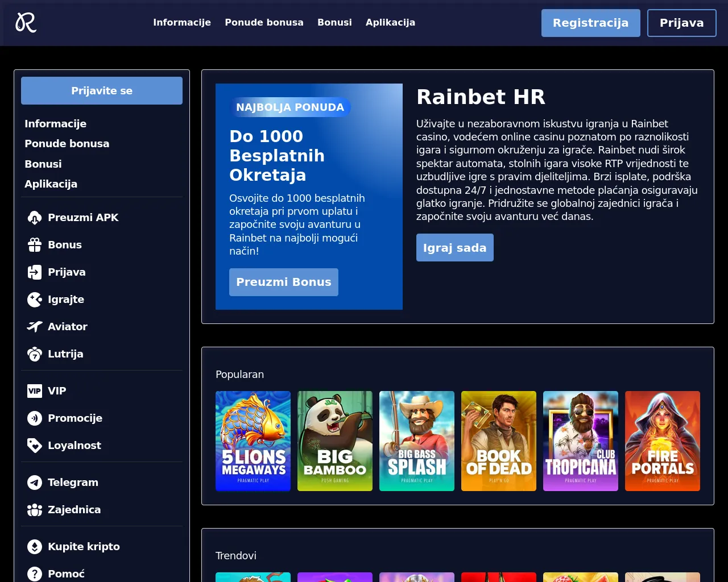Click the Lutrija sidebar label
The height and width of the screenshot is (582, 728).
pyautogui.click(x=65, y=354)
